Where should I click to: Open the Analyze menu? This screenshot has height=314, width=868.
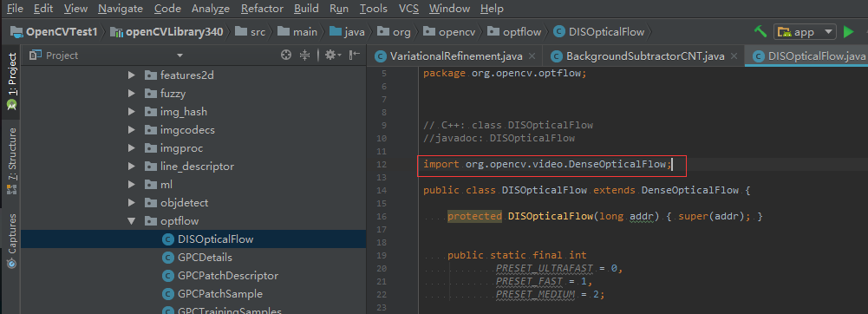pyautogui.click(x=211, y=9)
